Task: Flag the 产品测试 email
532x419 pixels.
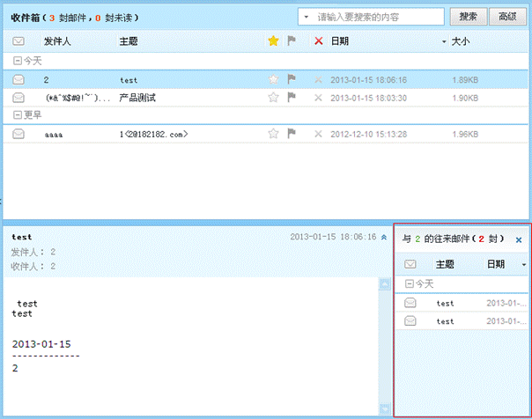Action: coord(292,97)
